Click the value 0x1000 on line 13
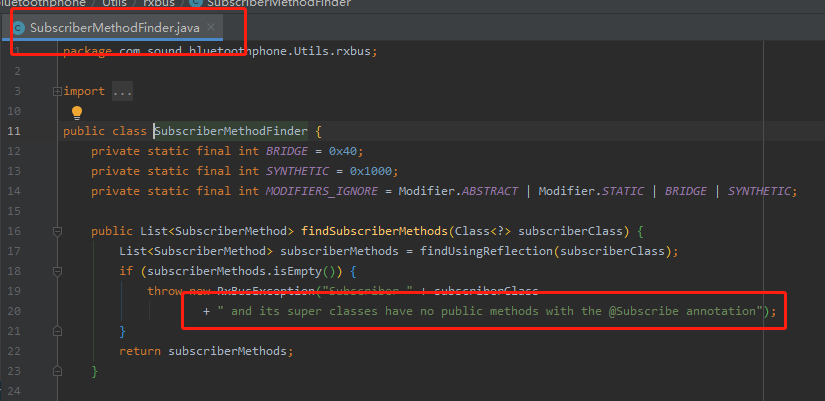This screenshot has width=825, height=401. (x=370, y=172)
